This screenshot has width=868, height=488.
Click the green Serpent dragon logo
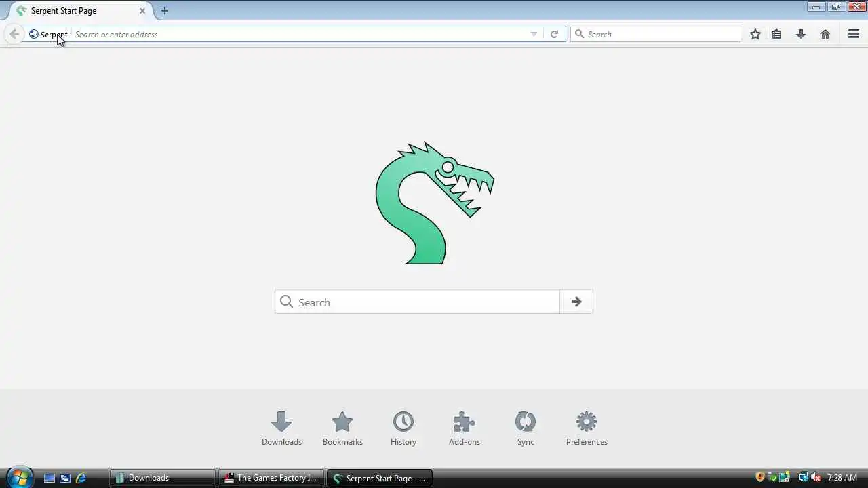tap(435, 203)
